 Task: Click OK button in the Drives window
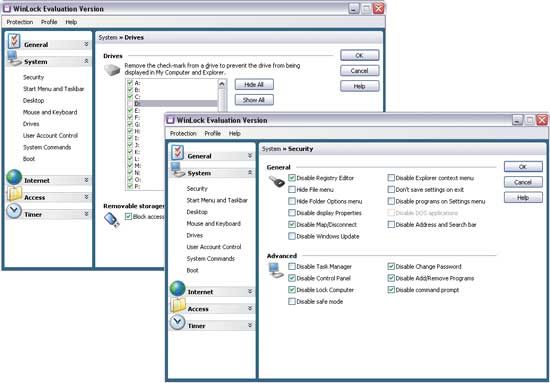tap(360, 55)
